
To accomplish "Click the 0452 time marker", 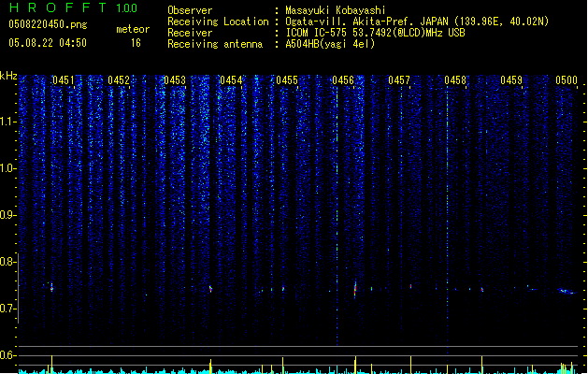I will [119, 80].
